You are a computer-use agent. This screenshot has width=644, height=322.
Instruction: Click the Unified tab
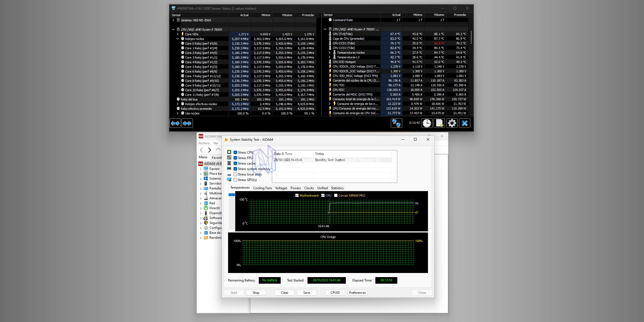(322, 188)
